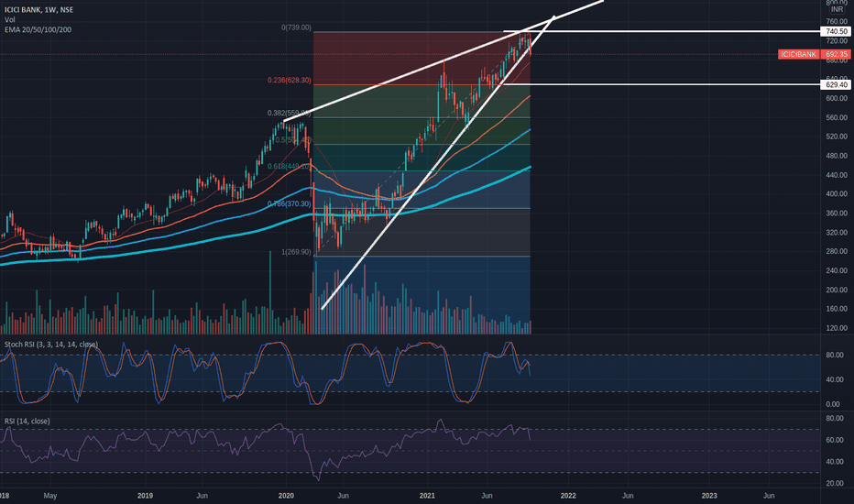The height and width of the screenshot is (504, 854).
Task: Click the 120.00 price scale value
Action: click(836, 329)
